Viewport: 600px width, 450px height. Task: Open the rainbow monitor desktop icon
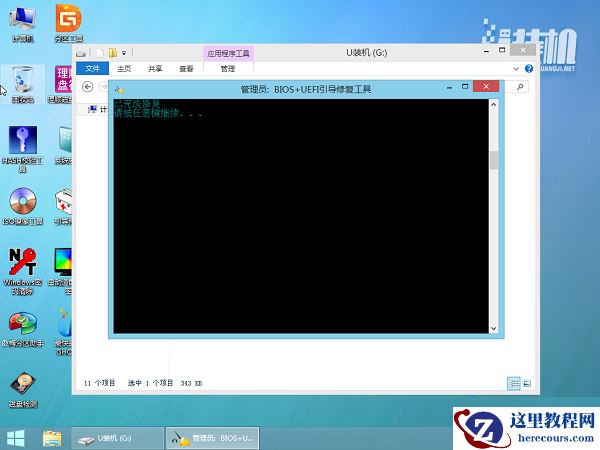coord(61,272)
